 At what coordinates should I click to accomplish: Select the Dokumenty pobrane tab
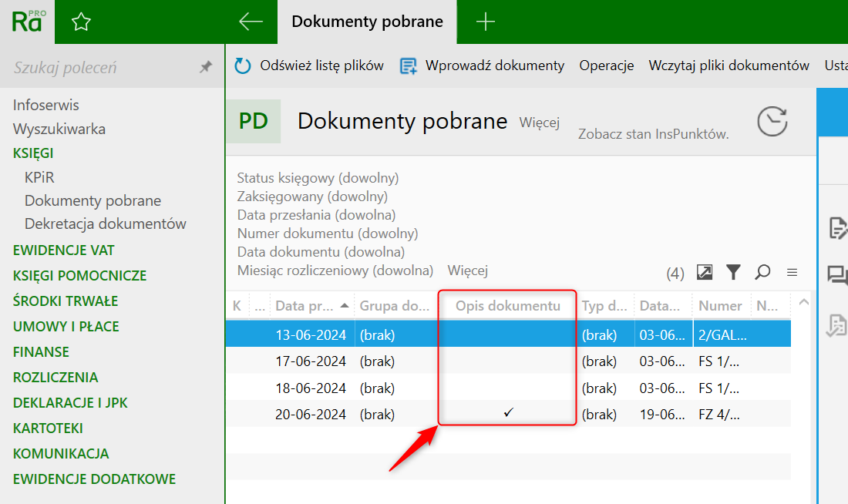[x=367, y=22]
